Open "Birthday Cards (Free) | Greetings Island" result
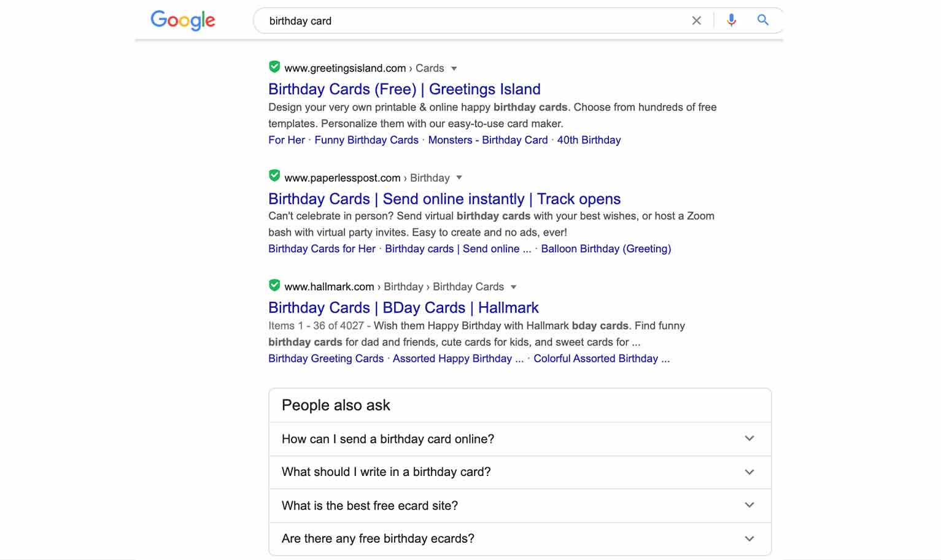Image resolution: width=941 pixels, height=560 pixels. [405, 89]
